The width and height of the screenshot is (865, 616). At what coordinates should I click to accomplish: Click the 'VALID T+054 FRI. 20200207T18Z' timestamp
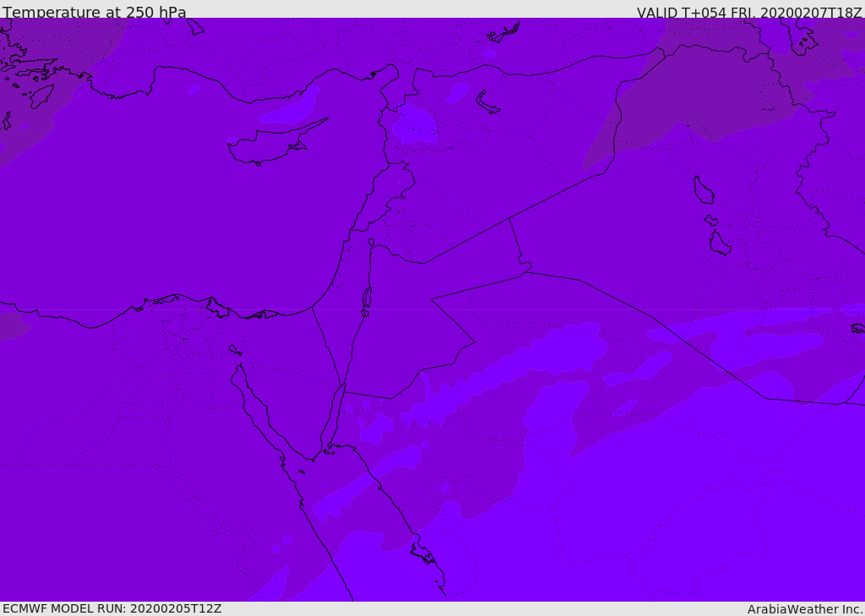(x=749, y=12)
